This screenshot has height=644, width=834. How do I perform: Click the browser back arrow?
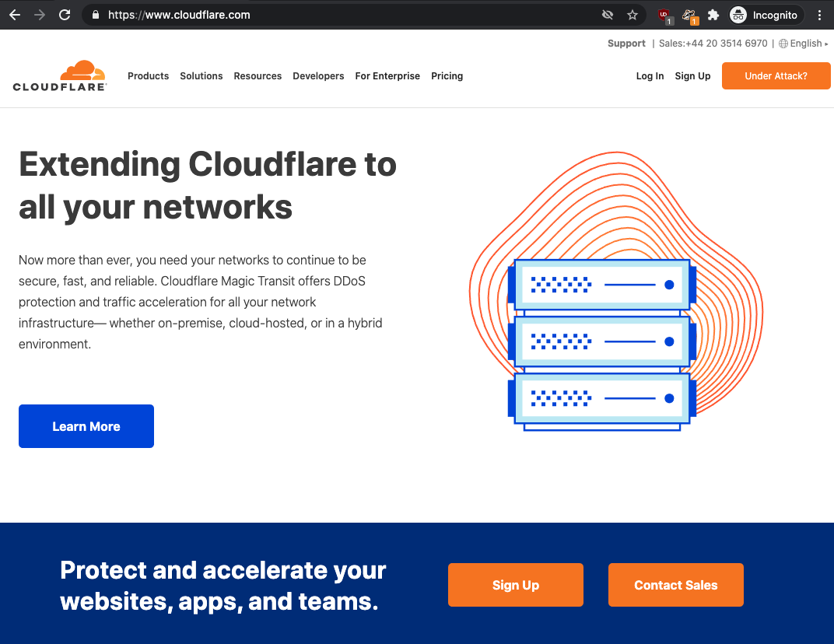tap(15, 15)
